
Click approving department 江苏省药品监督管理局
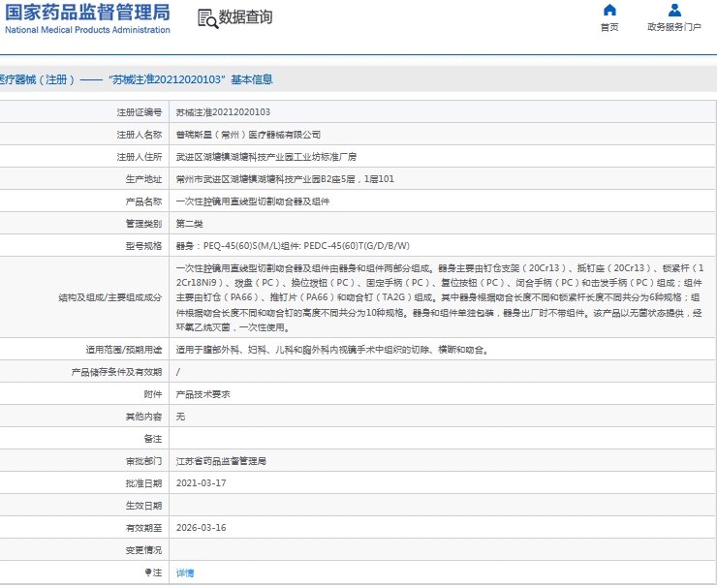click(221, 461)
